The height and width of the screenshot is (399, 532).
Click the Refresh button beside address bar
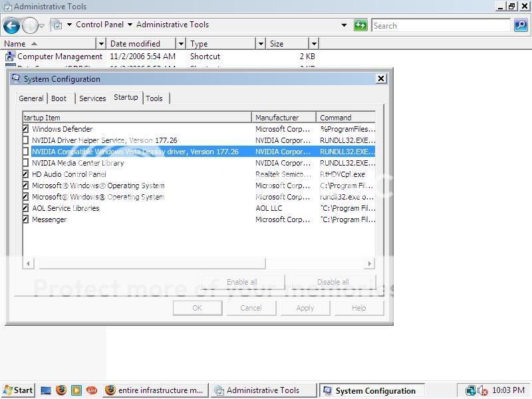360,25
